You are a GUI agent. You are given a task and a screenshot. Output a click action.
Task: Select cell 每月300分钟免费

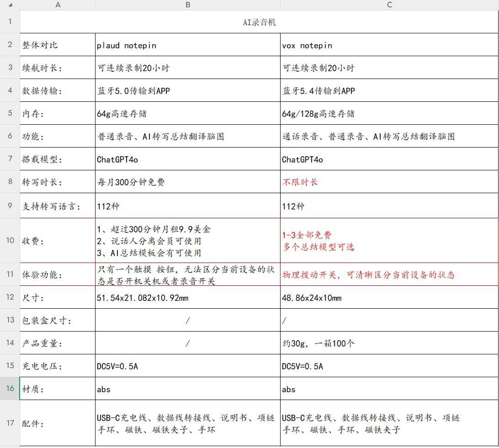click(188, 182)
